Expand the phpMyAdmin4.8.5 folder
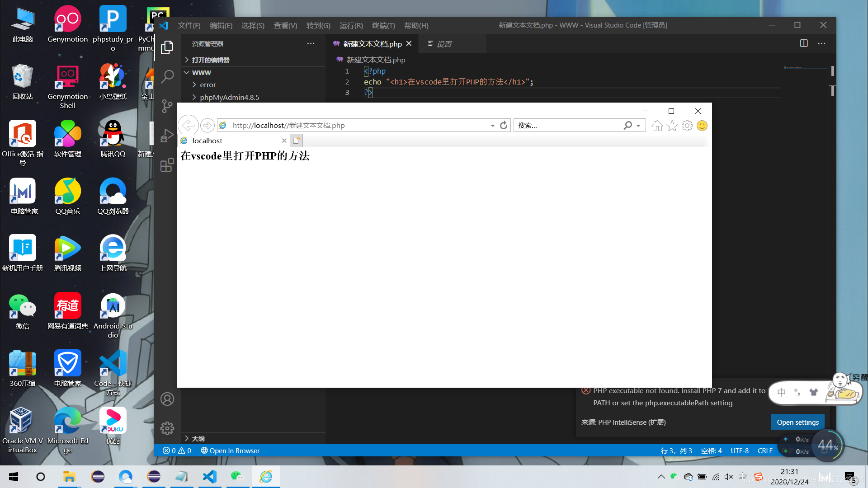868x488 pixels. [x=229, y=97]
